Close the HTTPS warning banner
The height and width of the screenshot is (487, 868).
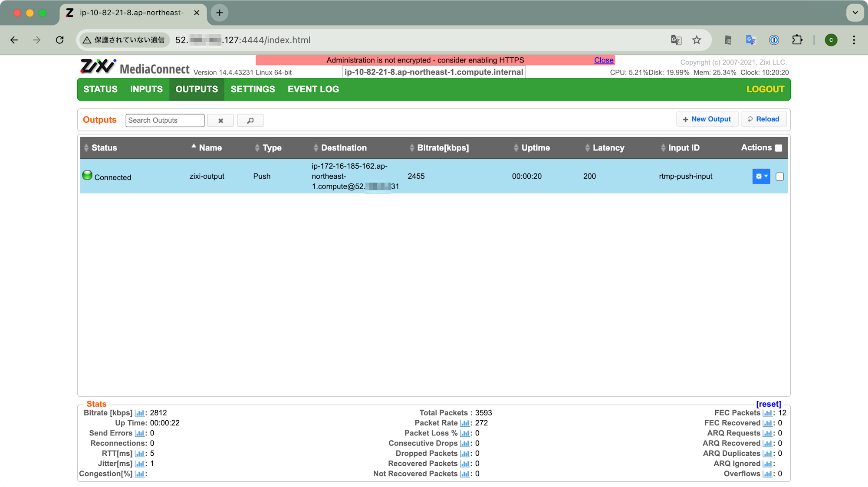pos(604,60)
